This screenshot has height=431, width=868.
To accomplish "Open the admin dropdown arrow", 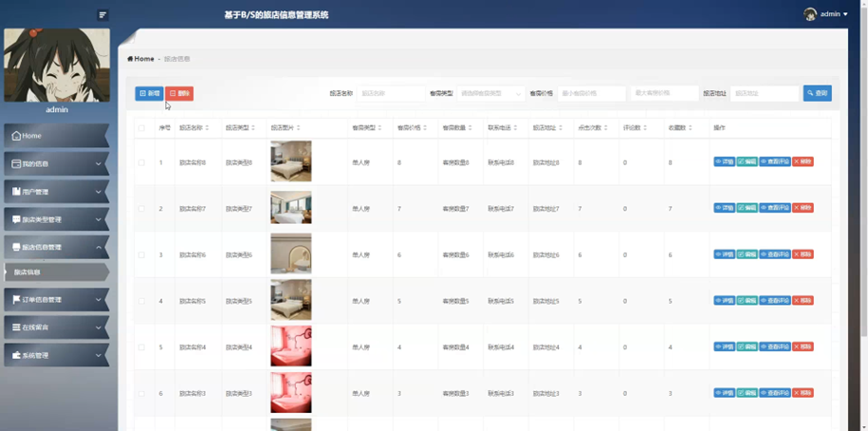I will pyautogui.click(x=845, y=14).
